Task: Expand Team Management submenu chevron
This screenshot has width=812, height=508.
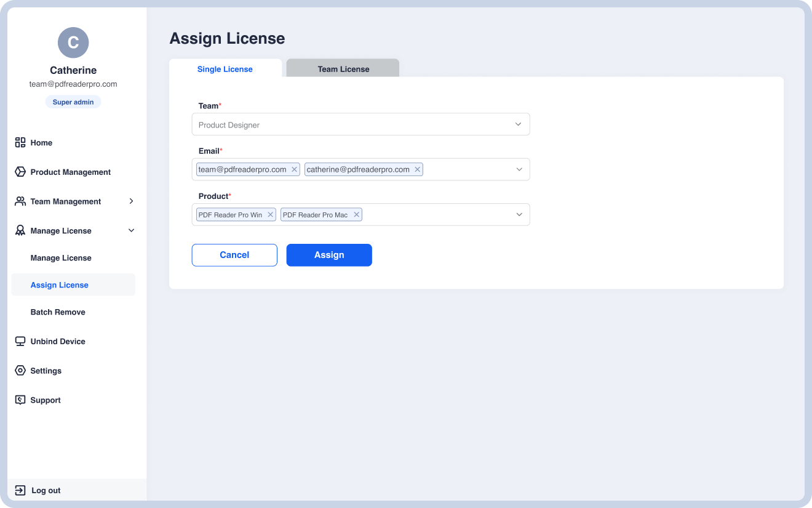Action: [131, 201]
